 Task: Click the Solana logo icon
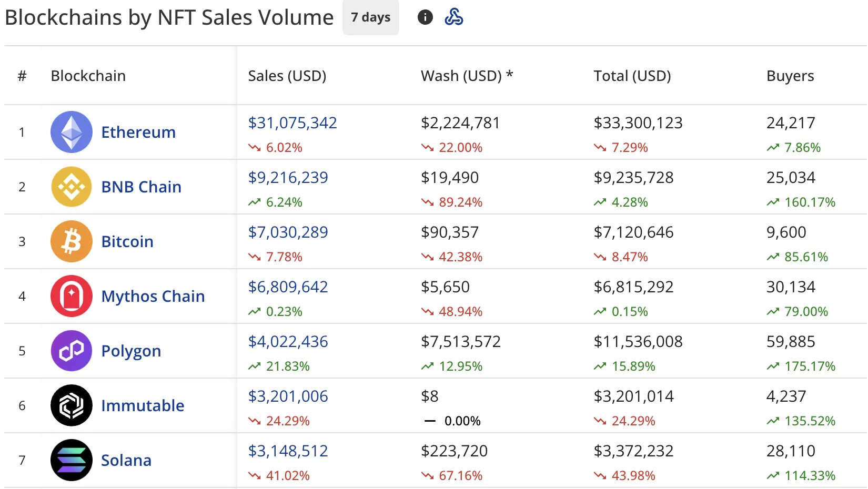71,460
